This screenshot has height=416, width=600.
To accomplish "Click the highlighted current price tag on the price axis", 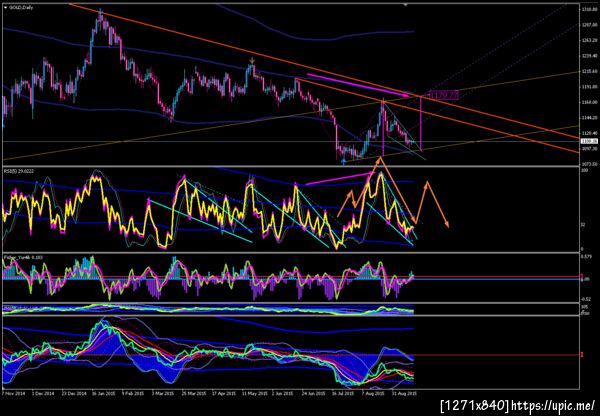I will [591, 141].
